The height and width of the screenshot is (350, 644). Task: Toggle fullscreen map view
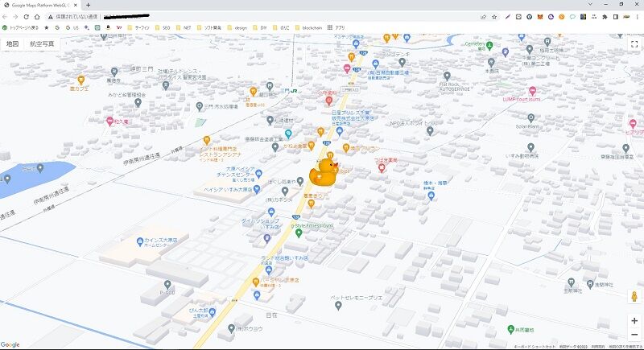634,44
